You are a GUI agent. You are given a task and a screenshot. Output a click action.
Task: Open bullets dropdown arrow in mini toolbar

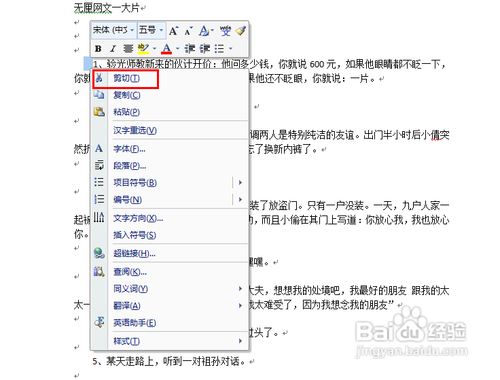231,49
